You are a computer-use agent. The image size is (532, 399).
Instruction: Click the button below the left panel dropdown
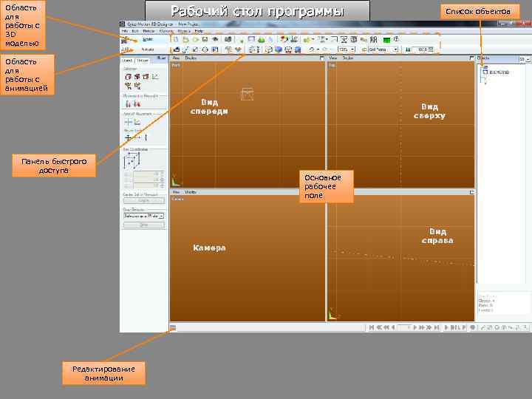click(144, 225)
